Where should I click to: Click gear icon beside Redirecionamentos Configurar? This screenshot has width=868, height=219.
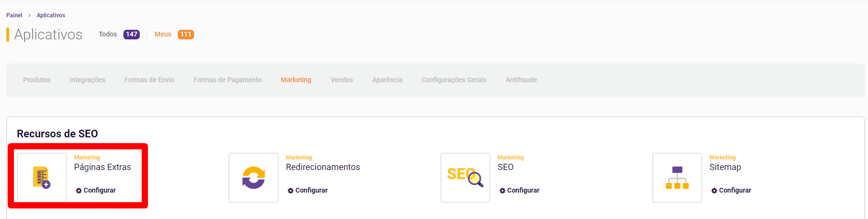tap(291, 191)
